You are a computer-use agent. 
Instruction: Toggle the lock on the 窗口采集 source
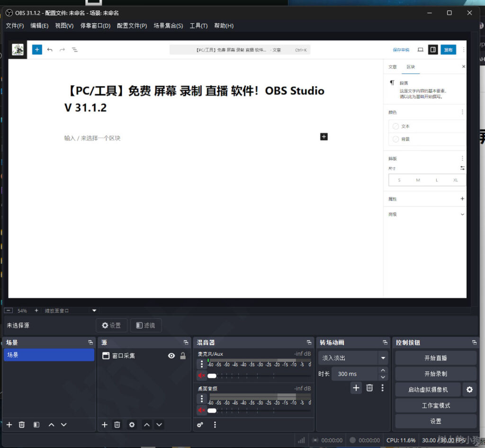[x=183, y=356]
